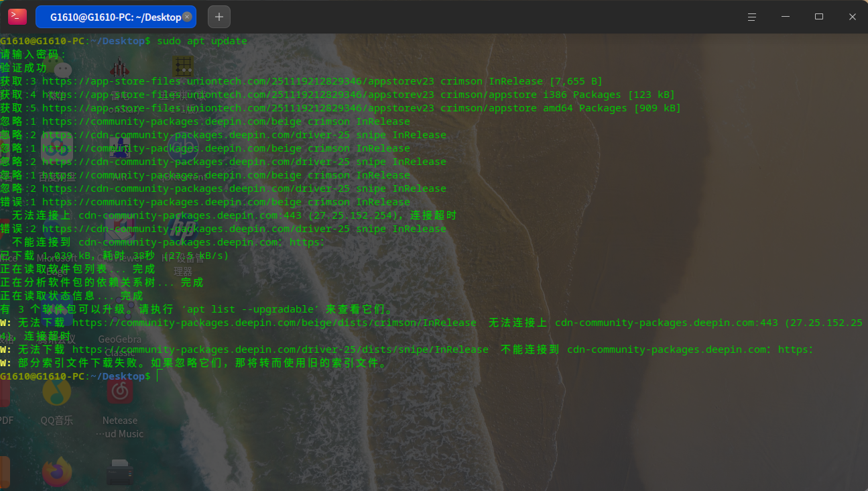868x491 pixels.
Task: Open the terminal hamburger main menu
Action: [x=752, y=17]
